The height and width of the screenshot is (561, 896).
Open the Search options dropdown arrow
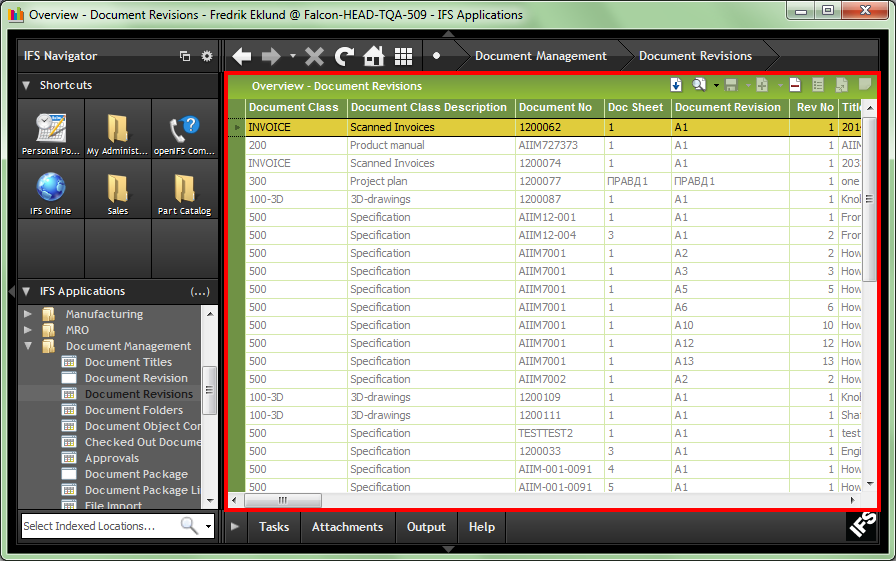click(716, 86)
